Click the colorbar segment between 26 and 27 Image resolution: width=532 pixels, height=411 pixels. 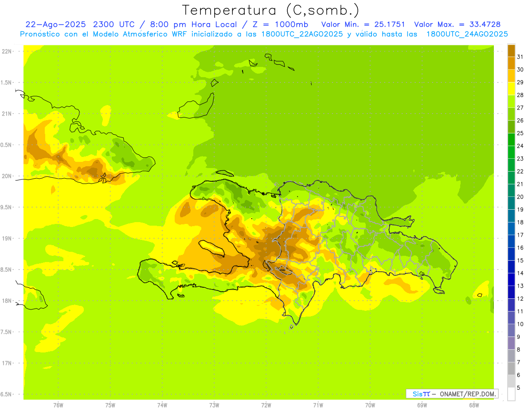tap(511, 114)
